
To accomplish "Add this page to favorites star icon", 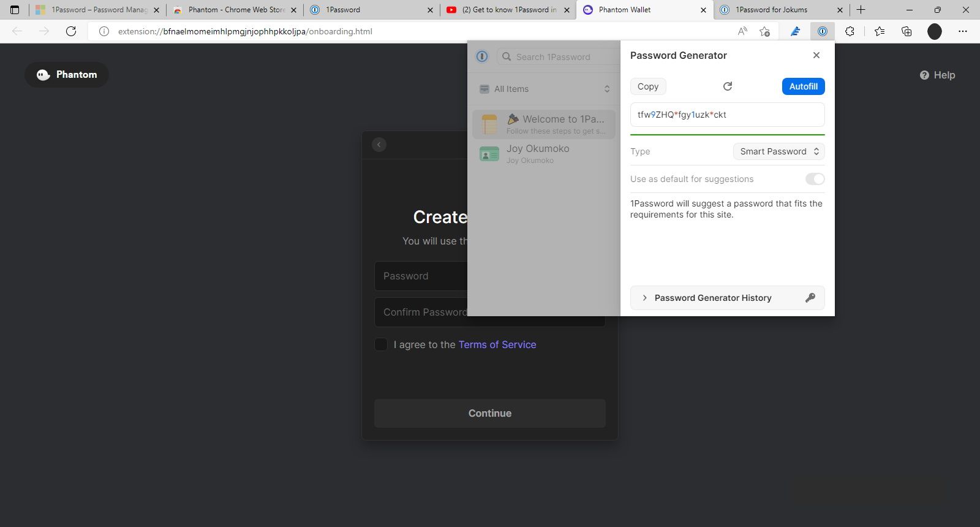I will [764, 31].
